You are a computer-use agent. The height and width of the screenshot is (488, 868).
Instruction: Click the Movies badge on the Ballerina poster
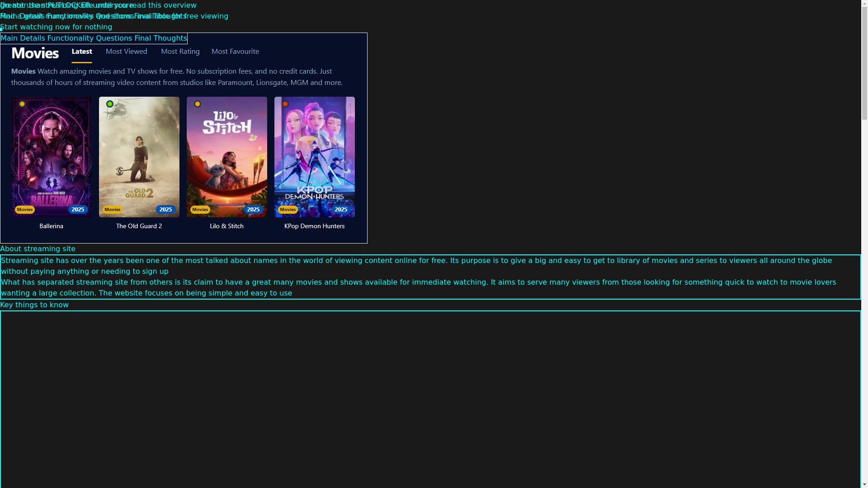click(25, 209)
